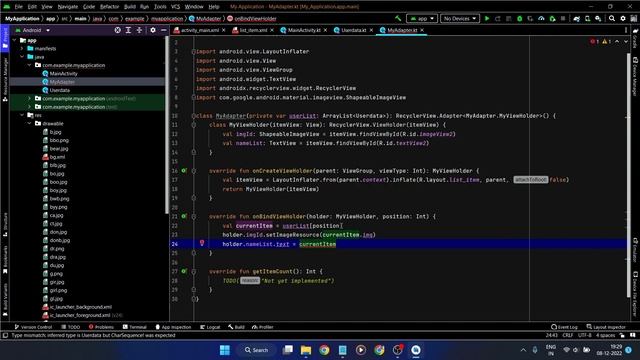Open Project panel options gear
Screen dimensions: 640x360
coord(153,30)
